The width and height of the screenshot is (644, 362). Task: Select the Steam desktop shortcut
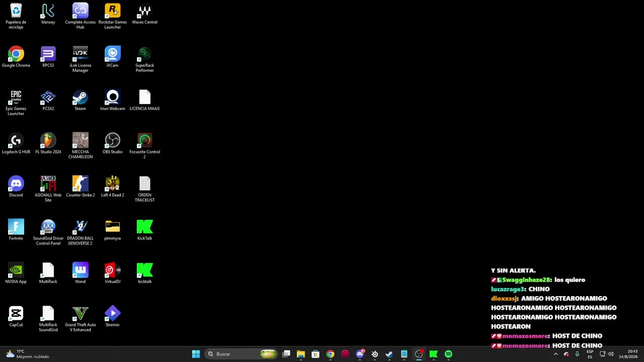point(80,101)
